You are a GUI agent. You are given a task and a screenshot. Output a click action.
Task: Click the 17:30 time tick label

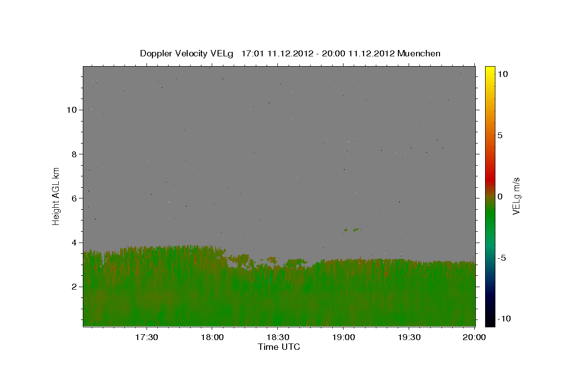(147, 337)
